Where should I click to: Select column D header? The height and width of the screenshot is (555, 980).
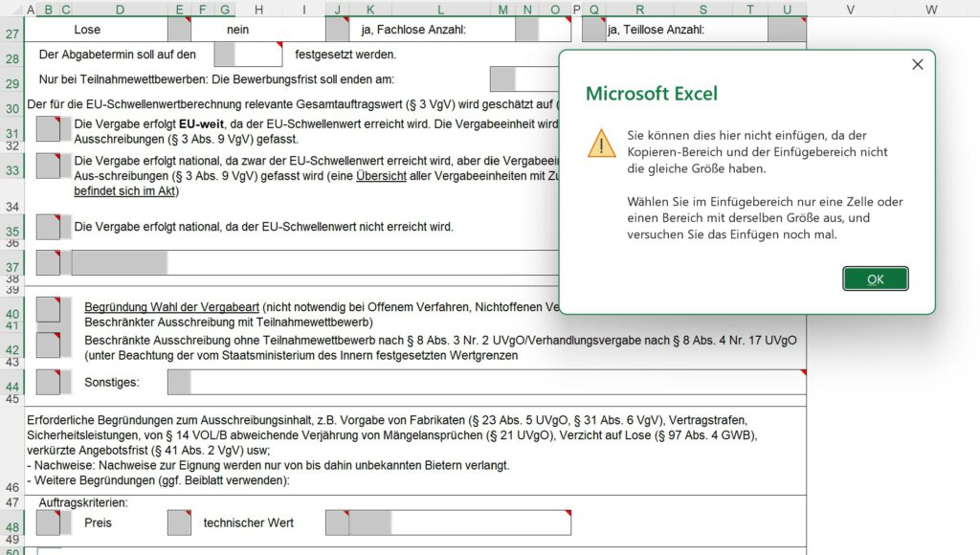click(x=119, y=10)
